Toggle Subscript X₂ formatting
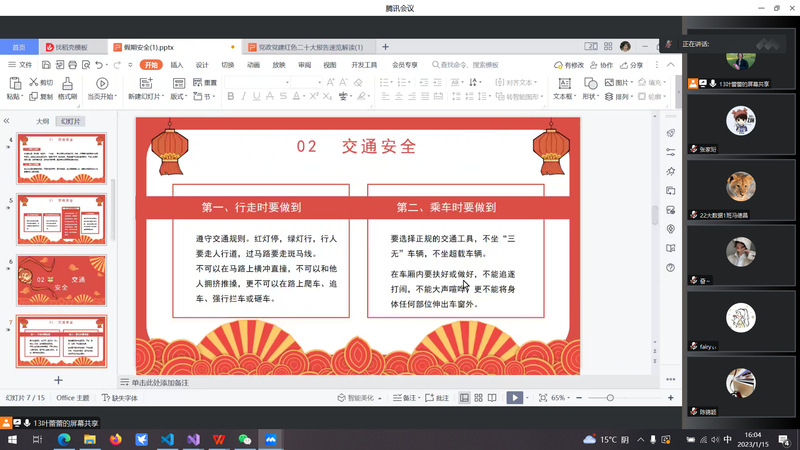The height and width of the screenshot is (450, 800). click(x=327, y=96)
